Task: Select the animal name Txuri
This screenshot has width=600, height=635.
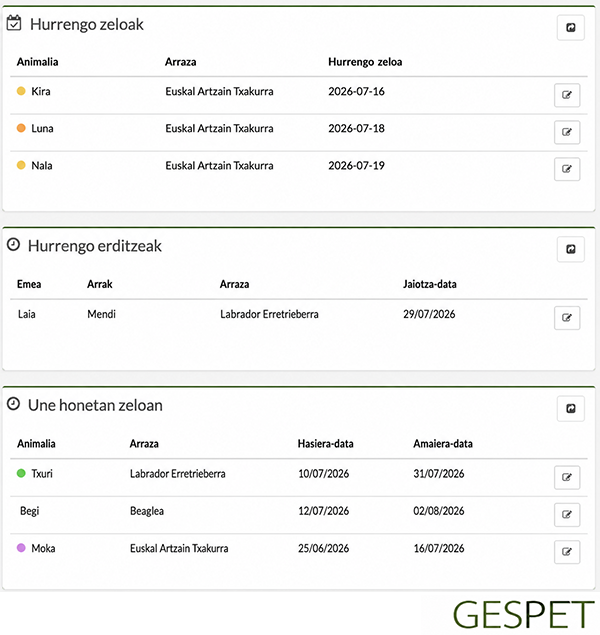Action: click(42, 473)
